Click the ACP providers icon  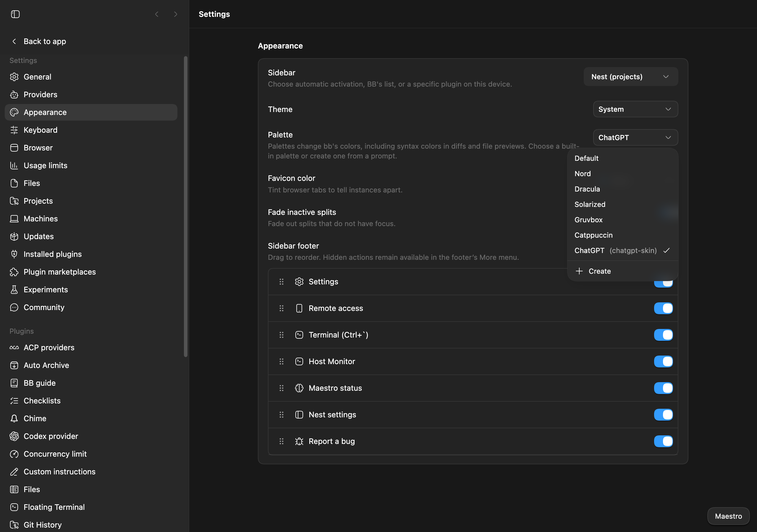[14, 347]
